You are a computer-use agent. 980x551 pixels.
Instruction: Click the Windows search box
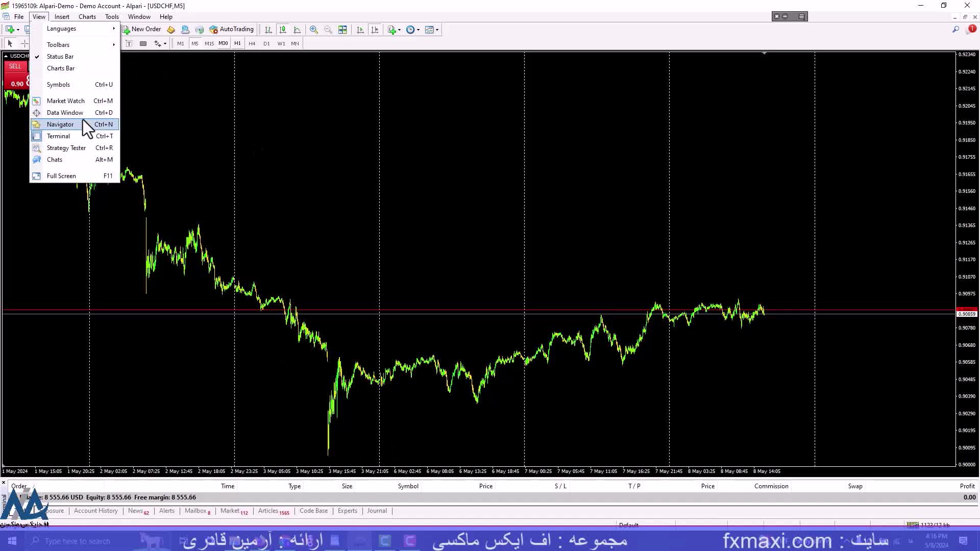[77, 541]
